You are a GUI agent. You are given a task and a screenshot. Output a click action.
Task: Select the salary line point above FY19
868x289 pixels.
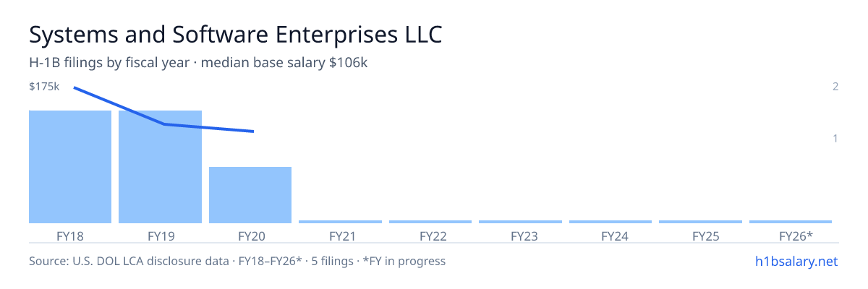pos(164,124)
